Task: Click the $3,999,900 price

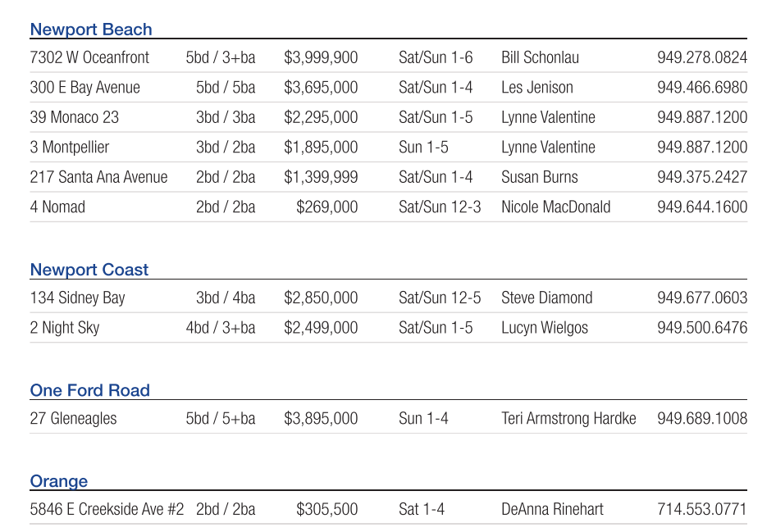Action: (x=321, y=57)
